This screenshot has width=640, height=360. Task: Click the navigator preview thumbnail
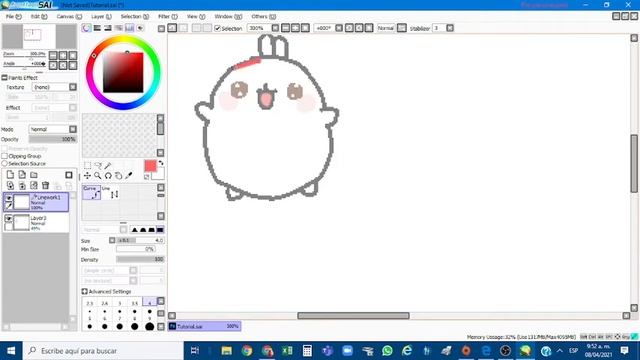pos(39,36)
